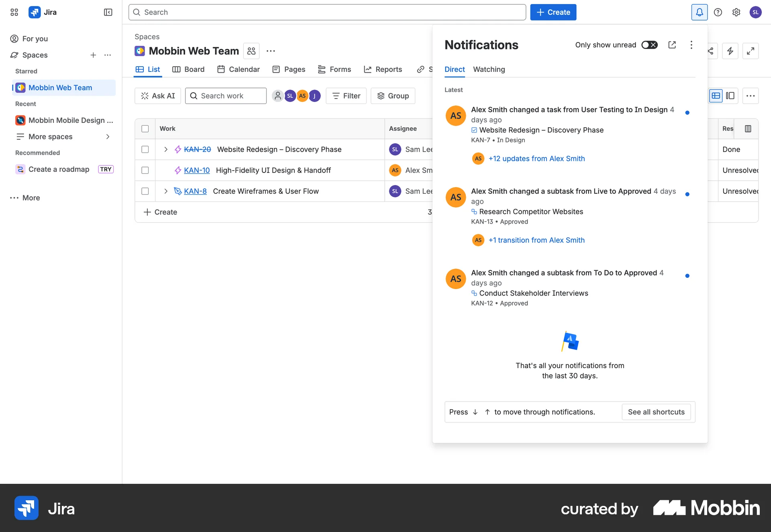Click the help question mark icon
This screenshot has width=771, height=532.
tap(718, 12)
